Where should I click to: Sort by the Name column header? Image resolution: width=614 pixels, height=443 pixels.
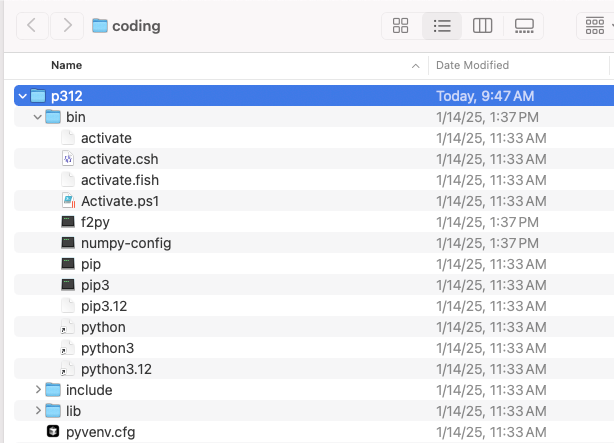click(67, 65)
